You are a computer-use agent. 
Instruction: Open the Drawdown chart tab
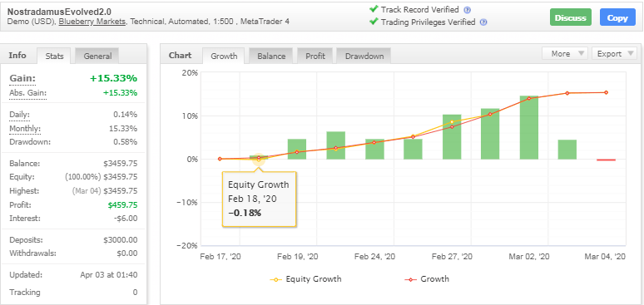[x=364, y=57]
